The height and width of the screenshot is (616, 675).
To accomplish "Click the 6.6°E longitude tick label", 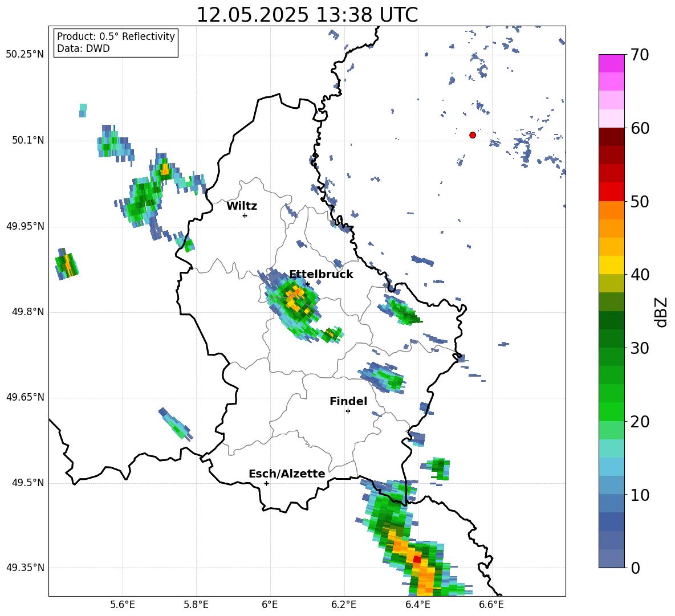I will pos(491,605).
